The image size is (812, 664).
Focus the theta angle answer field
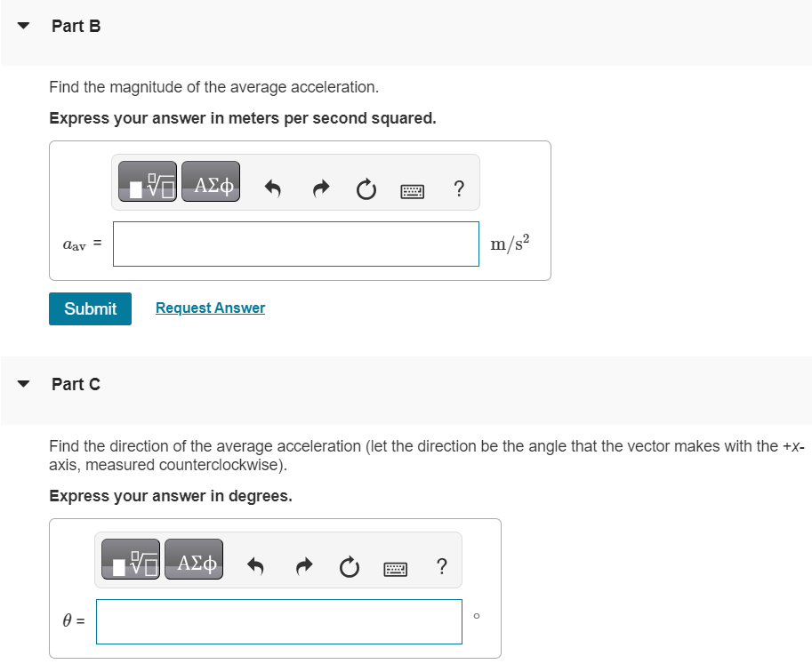click(x=279, y=621)
